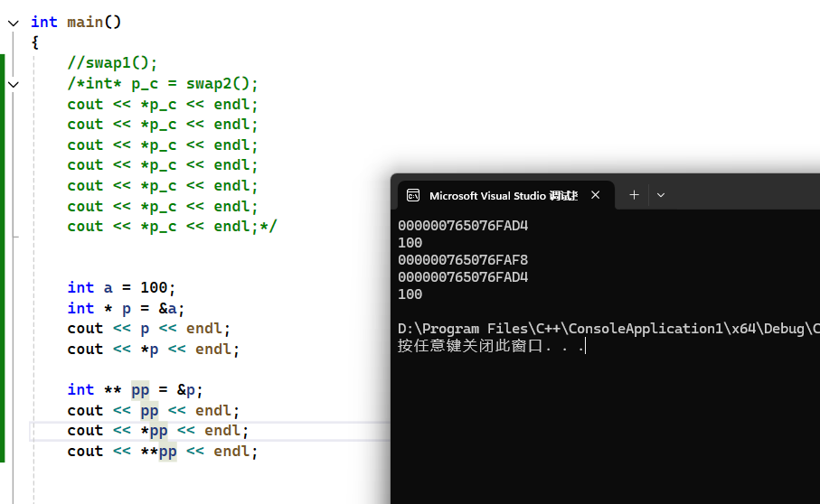The height and width of the screenshot is (504, 820).
Task: Collapse the /*int* p_c comment block
Action: 14,84
